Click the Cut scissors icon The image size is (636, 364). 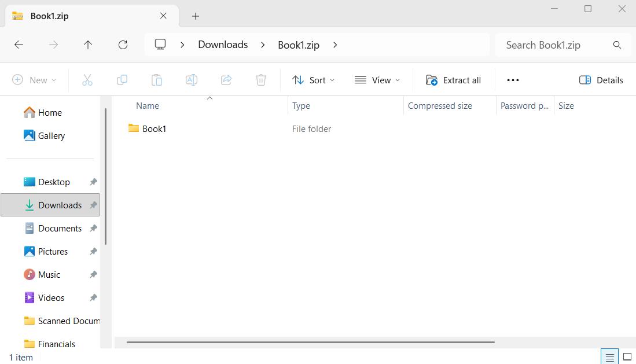pyautogui.click(x=87, y=80)
